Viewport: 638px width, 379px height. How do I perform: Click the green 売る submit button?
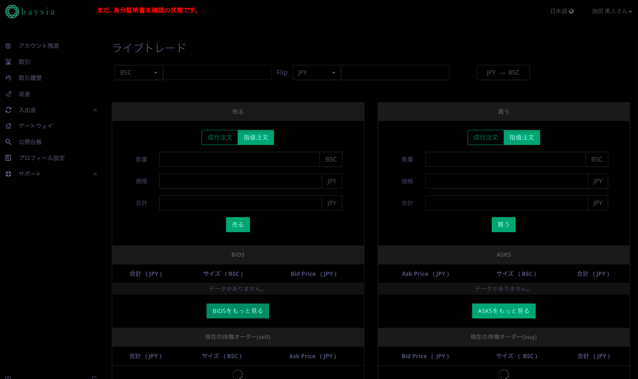click(x=238, y=225)
